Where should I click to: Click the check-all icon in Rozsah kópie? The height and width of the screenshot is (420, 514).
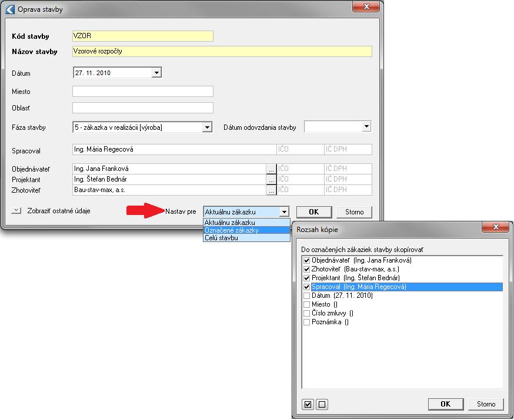(x=308, y=404)
